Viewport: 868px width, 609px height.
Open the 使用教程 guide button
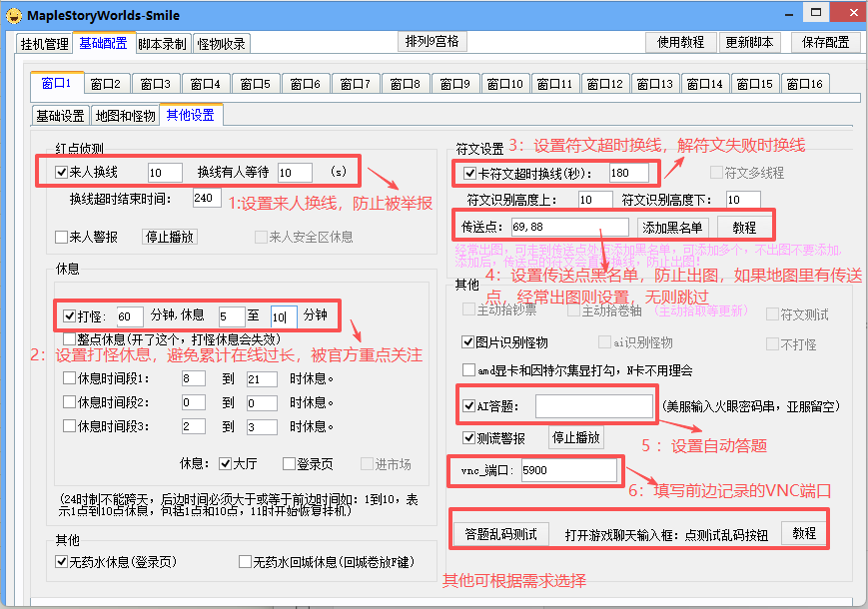click(x=681, y=42)
